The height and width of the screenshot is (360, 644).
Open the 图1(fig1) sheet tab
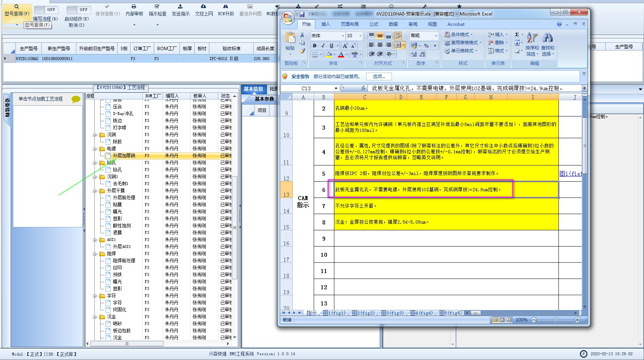[334, 313]
